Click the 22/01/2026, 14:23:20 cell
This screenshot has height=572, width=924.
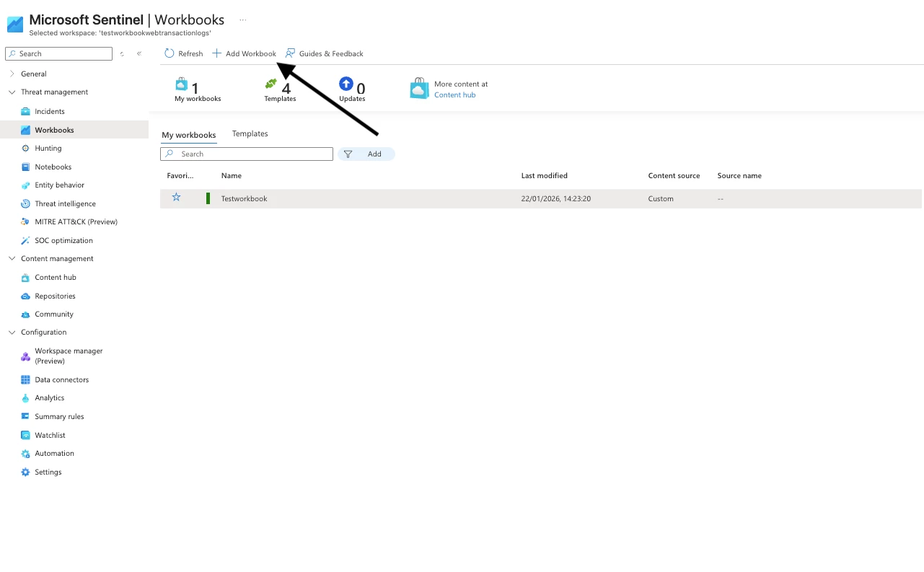[555, 199]
